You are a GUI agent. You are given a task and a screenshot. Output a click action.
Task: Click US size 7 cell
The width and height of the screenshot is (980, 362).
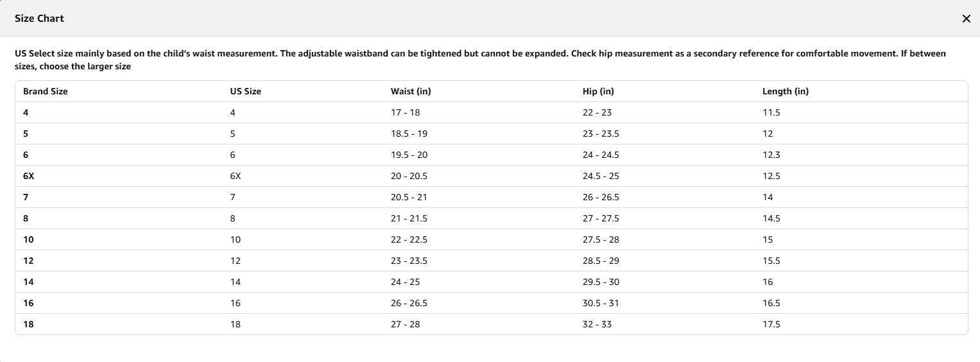233,197
